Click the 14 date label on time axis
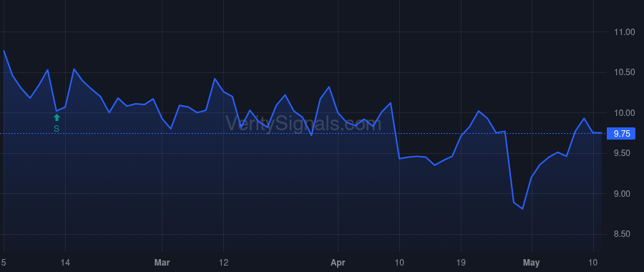 (66, 262)
